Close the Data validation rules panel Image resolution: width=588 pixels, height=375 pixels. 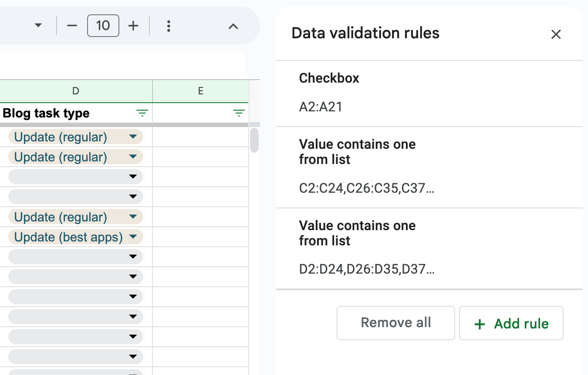pyautogui.click(x=556, y=34)
